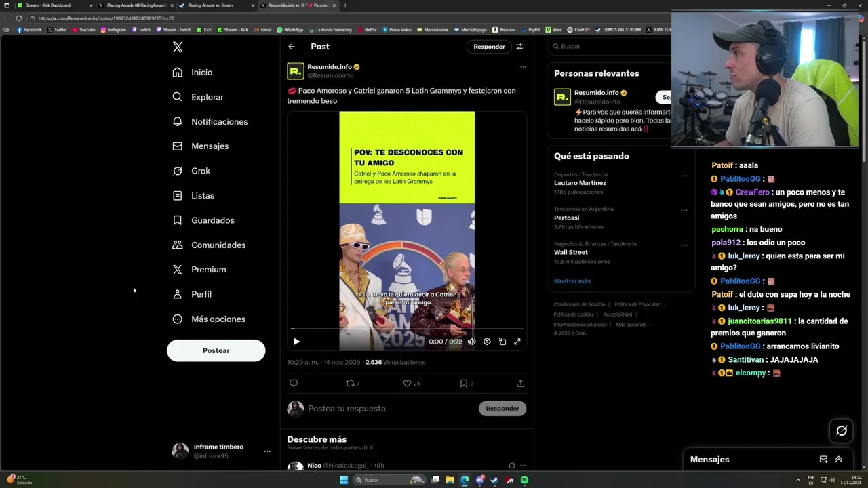Open more options on Nico's post
Screen dimensions: 868x488
pos(523,466)
